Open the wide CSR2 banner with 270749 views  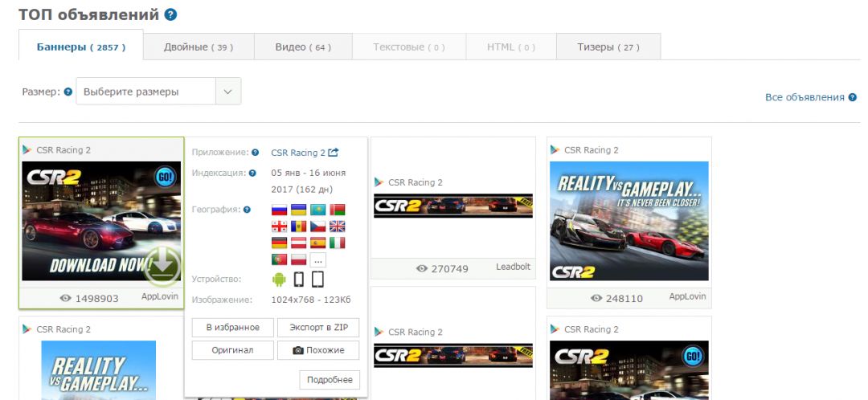453,206
